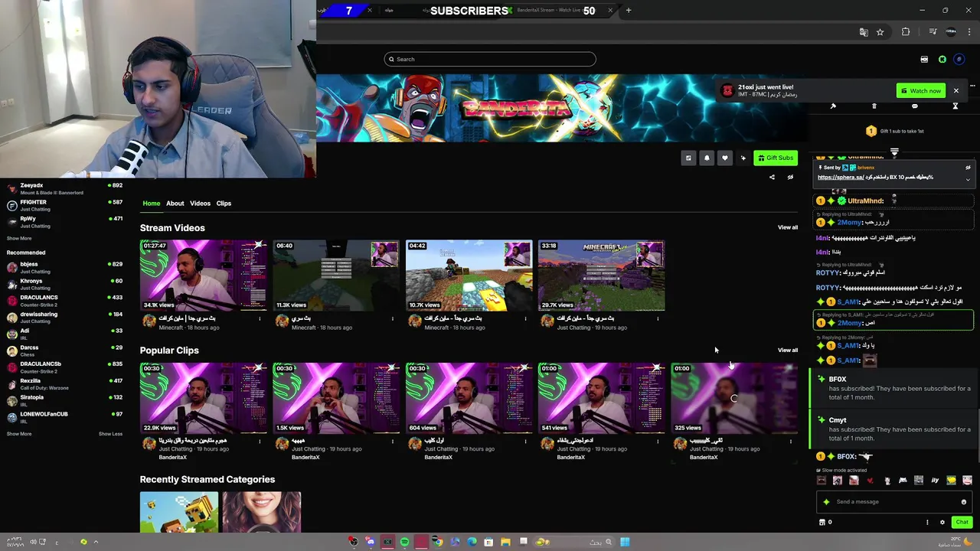This screenshot has height=551, width=980.
Task: Open the 04:42 stream video with 10.7K views
Action: coord(469,275)
